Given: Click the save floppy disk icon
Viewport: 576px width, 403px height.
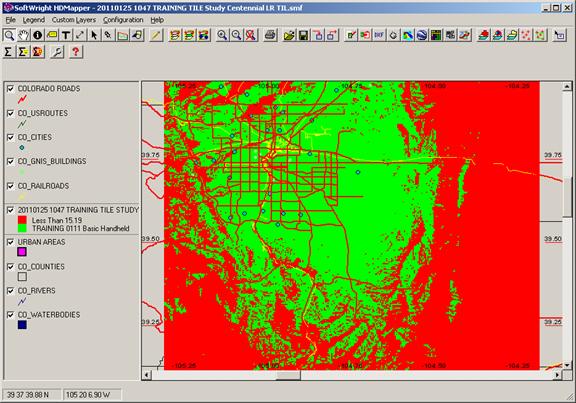Looking at the screenshot, I should coord(303,35).
